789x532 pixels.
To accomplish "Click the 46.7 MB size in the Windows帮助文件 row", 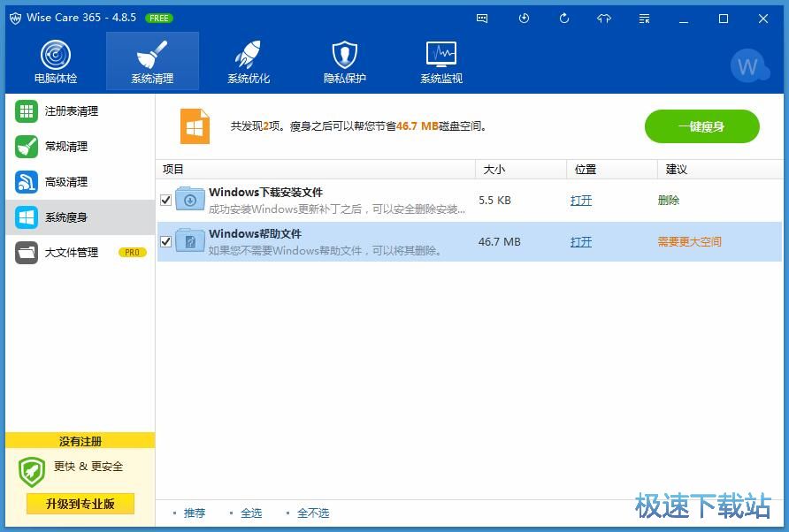I will point(499,242).
